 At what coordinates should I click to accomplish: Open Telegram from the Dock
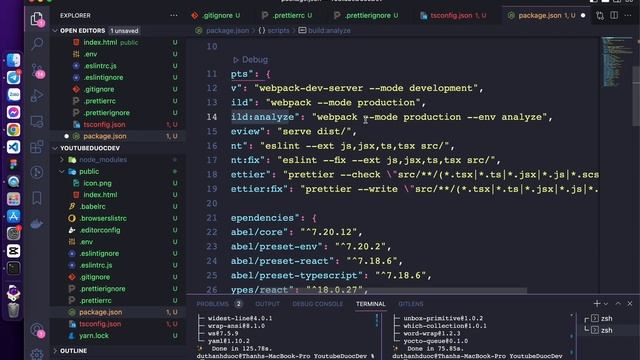13,78
